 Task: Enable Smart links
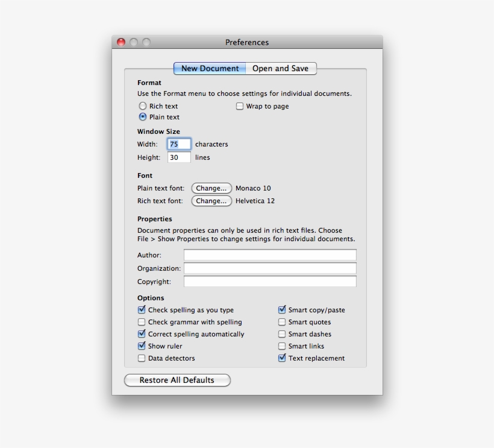tap(281, 345)
